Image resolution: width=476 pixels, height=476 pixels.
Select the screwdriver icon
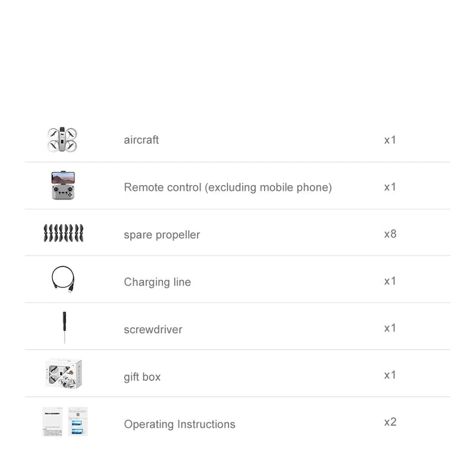(63, 327)
